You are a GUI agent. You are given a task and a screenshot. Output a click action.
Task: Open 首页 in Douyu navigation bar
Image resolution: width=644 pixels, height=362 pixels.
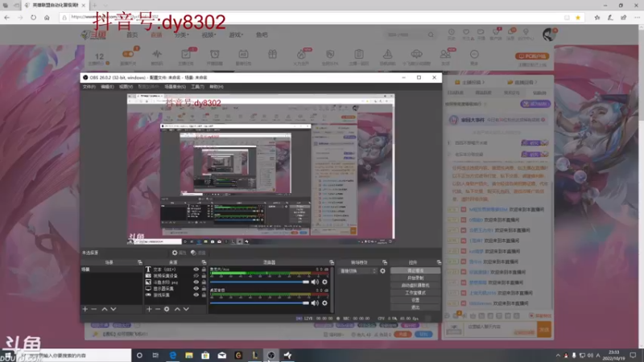pyautogui.click(x=132, y=35)
